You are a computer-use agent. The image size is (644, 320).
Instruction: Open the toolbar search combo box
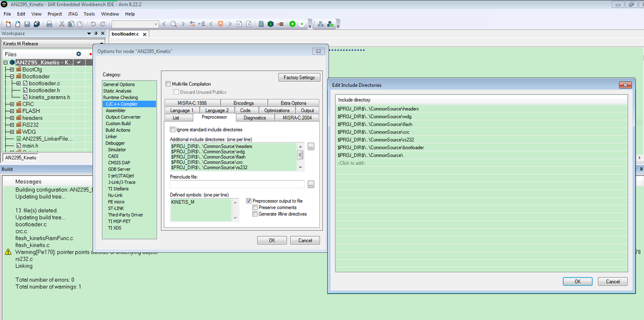coord(135,25)
